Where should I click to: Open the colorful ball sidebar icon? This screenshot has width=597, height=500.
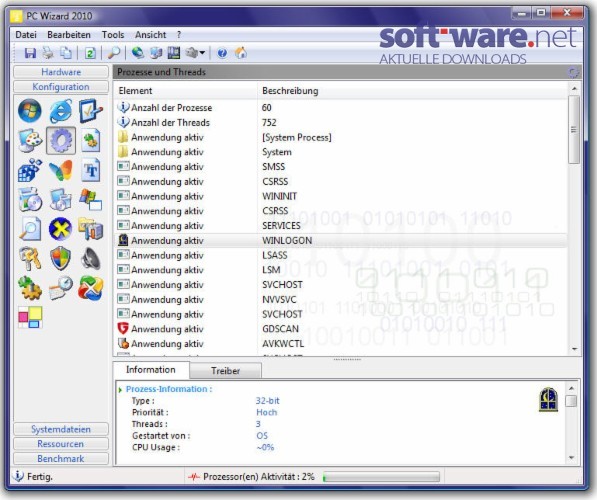coord(91,288)
